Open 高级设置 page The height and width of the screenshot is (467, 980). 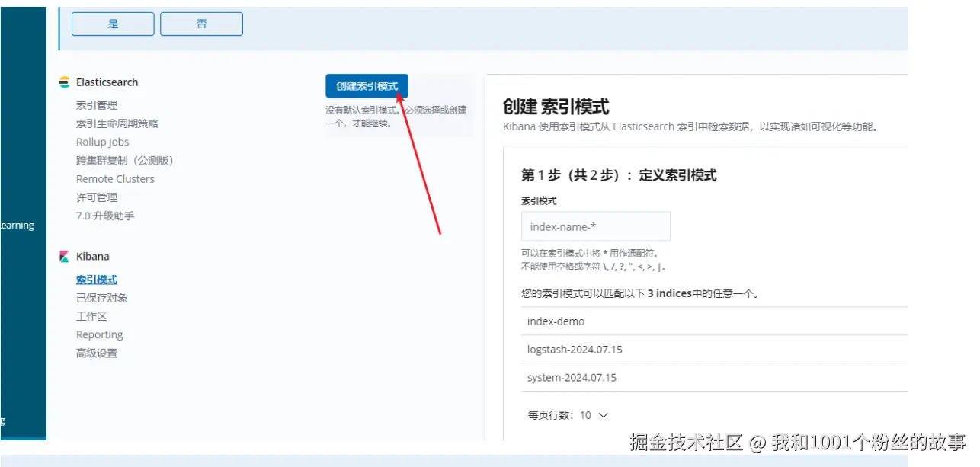tap(97, 353)
